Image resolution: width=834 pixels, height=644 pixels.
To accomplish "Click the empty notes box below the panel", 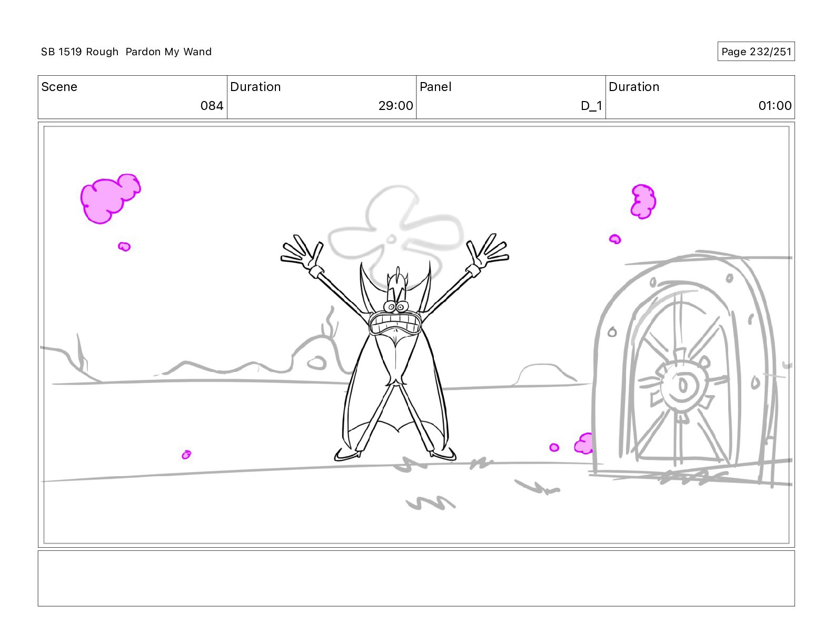I will (416, 578).
